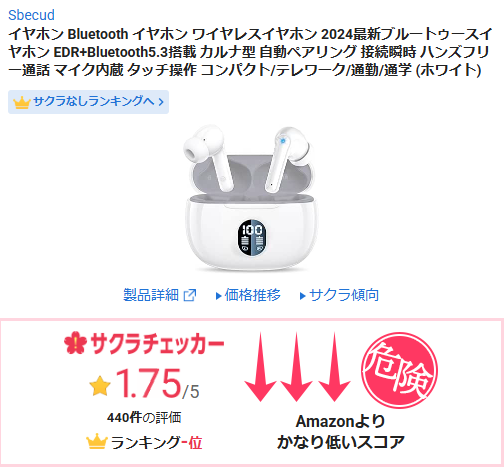Click the cherry blossom warning icon
The width and height of the screenshot is (504, 470).
75,343
